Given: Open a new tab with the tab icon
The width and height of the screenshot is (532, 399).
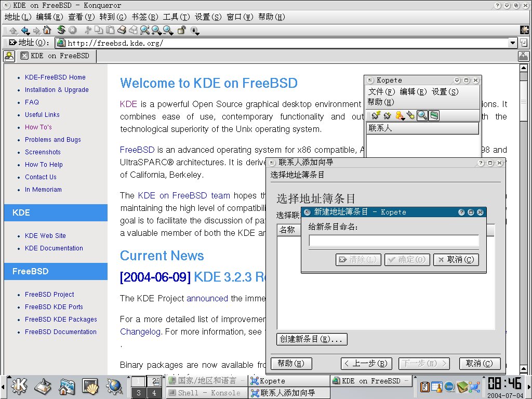Looking at the screenshot, I should click(9, 56).
